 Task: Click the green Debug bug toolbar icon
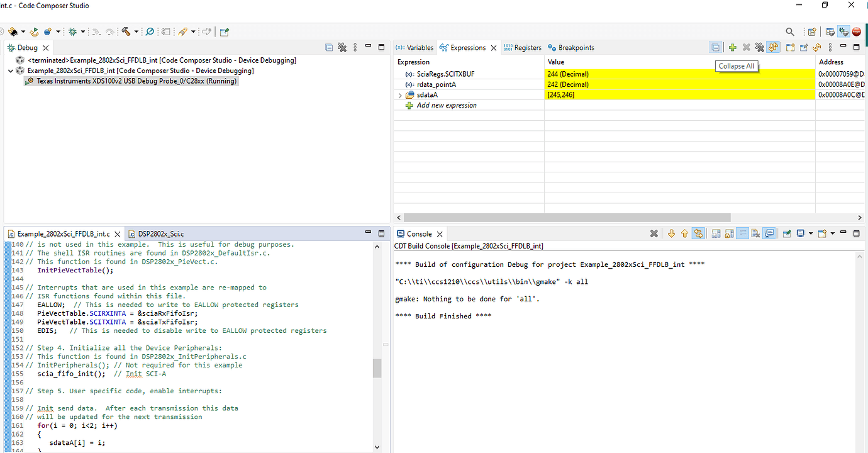click(73, 31)
